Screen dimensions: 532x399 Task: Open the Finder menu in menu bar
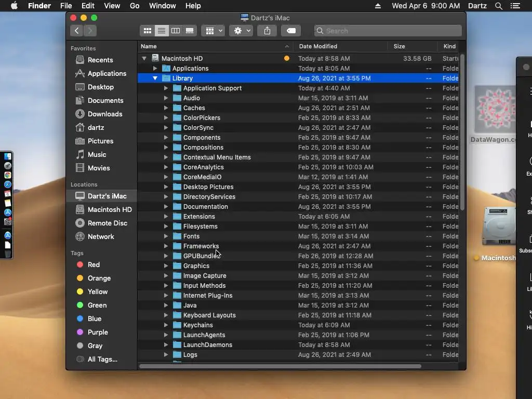(x=39, y=6)
